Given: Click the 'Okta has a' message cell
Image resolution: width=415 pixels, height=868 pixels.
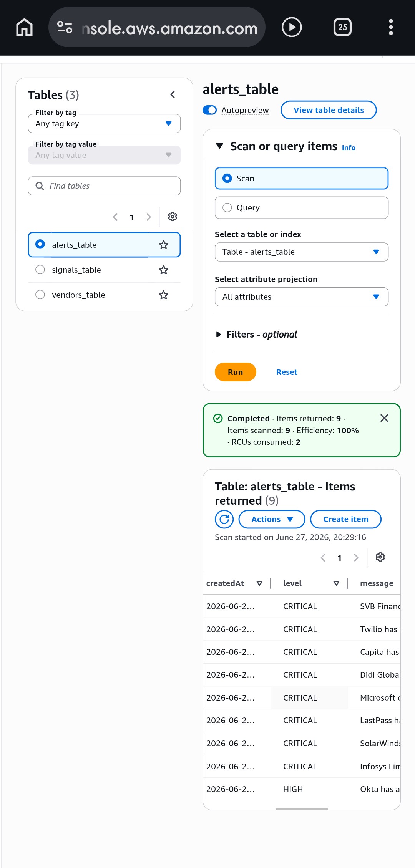Looking at the screenshot, I should pos(380,789).
